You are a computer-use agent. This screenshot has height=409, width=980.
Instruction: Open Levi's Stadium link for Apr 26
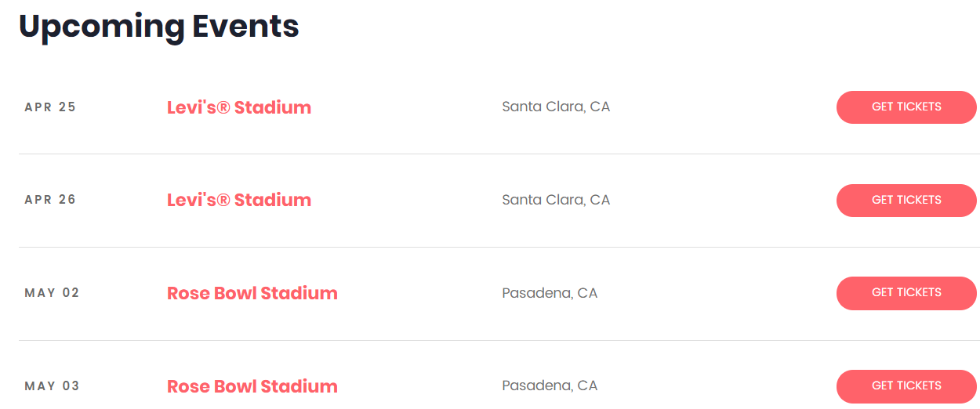pos(239,201)
